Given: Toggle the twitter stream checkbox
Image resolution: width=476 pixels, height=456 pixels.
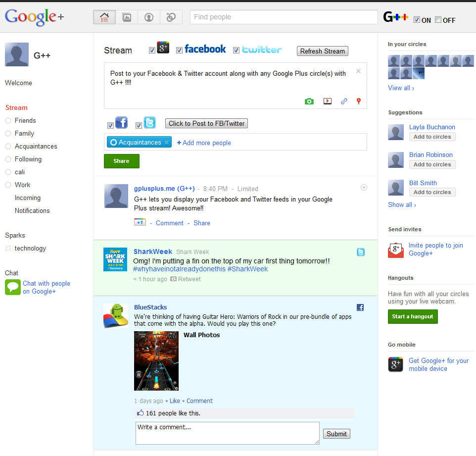Looking at the screenshot, I should (236, 51).
